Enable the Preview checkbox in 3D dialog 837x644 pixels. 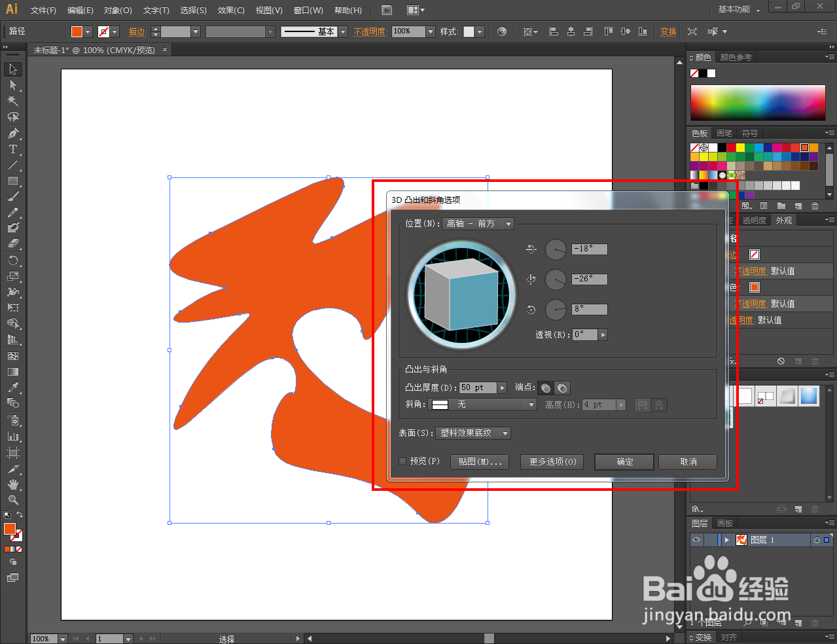(402, 461)
